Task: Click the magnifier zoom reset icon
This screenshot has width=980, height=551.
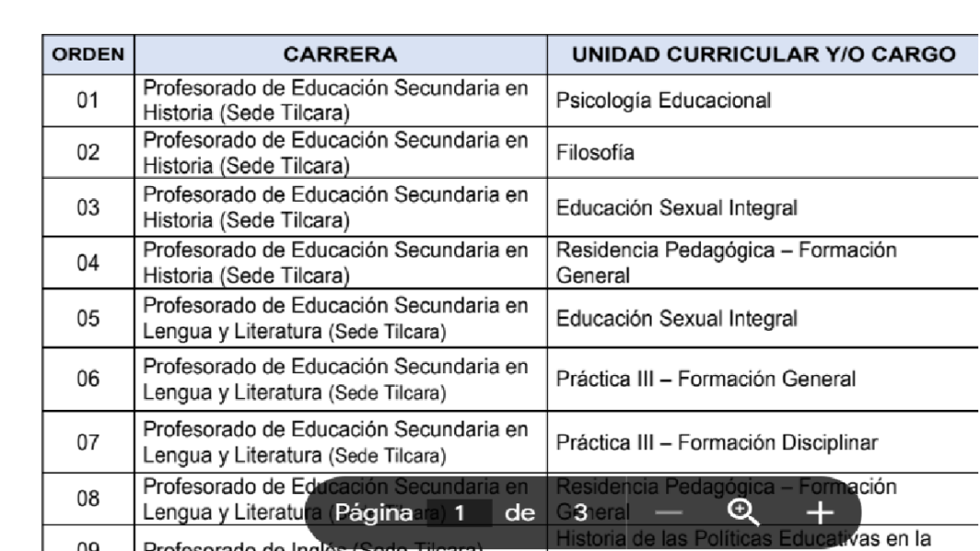Action: pyautogui.click(x=743, y=512)
